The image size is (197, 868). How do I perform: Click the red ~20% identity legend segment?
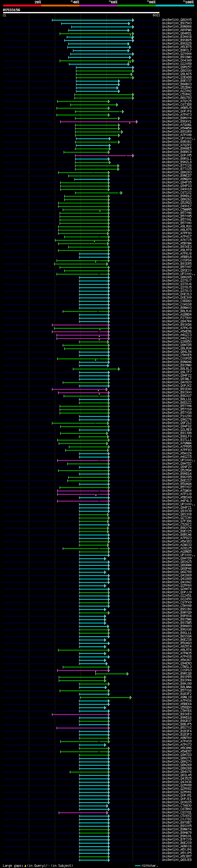pyautogui.click(x=22, y=6)
